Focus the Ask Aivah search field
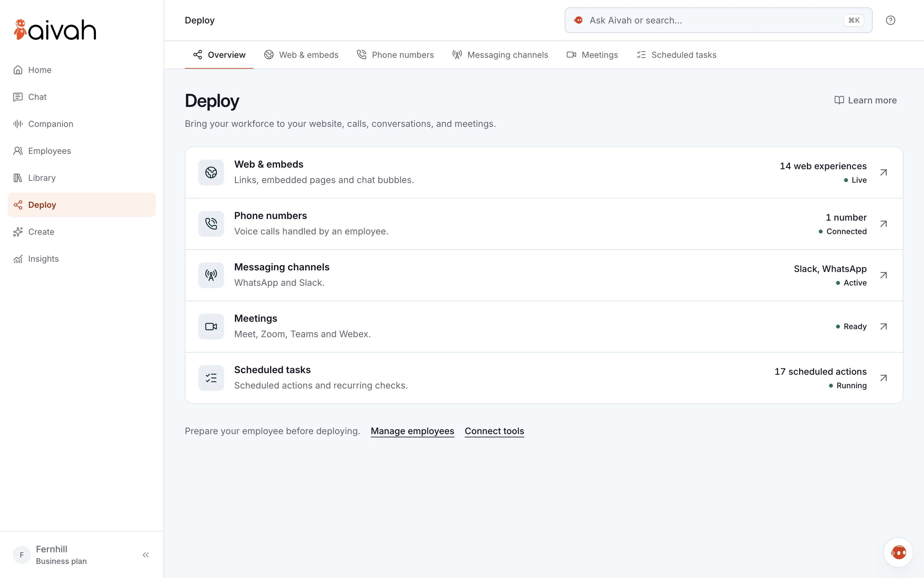 (x=718, y=20)
